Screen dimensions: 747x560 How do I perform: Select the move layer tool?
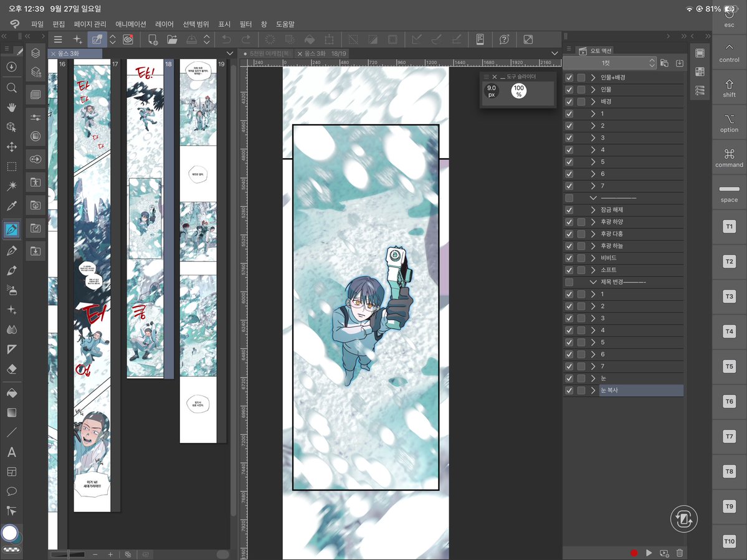pos(11,147)
